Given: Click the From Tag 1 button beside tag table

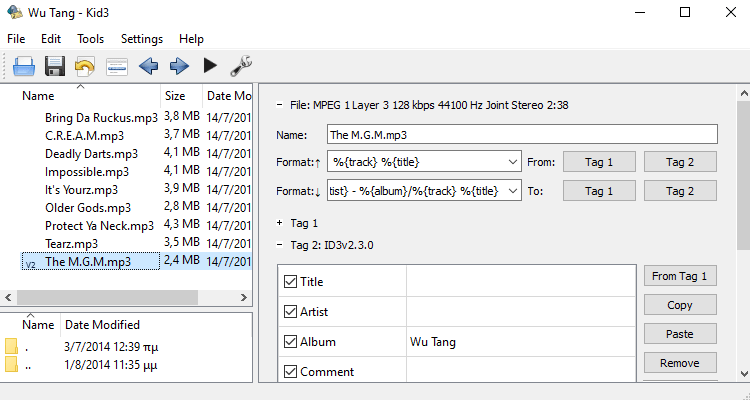Looking at the screenshot, I should pos(680,276).
